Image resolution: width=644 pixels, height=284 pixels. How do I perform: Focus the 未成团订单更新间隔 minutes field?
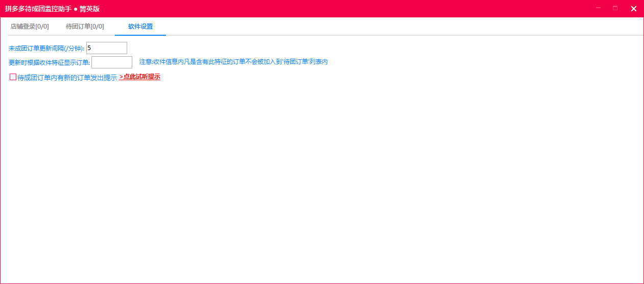tap(107, 48)
